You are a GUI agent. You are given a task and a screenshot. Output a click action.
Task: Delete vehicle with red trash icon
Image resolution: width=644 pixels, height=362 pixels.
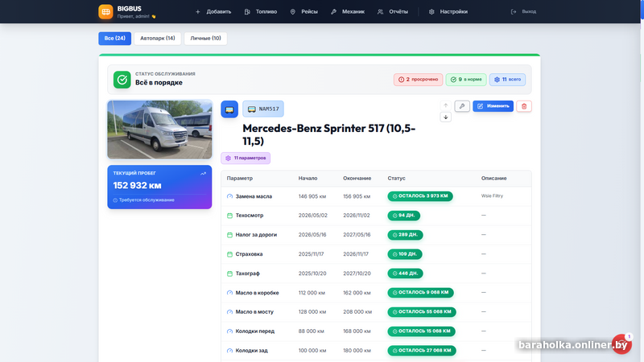click(x=524, y=106)
